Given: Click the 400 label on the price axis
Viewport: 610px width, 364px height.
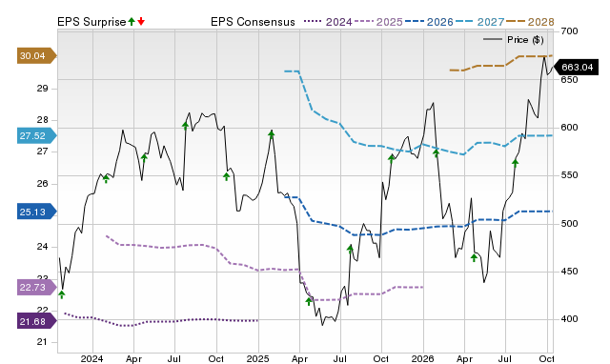Looking at the screenshot, I should [570, 319].
